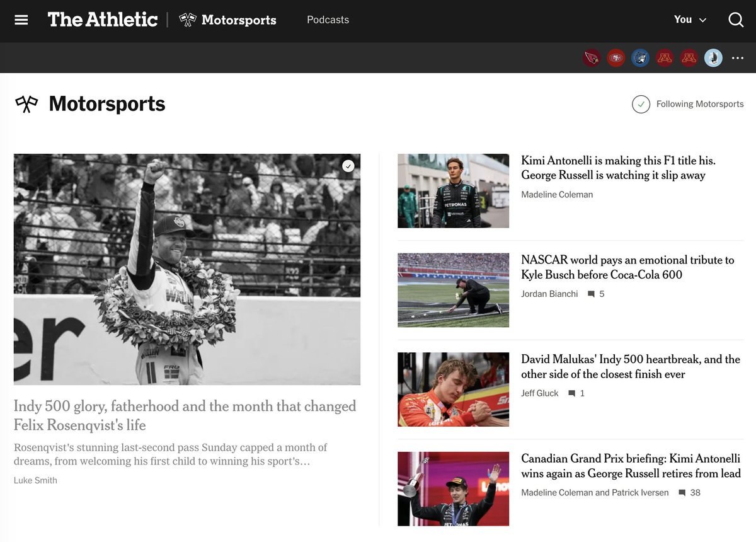This screenshot has width=756, height=542.
Task: Click crossed flags icon beside Motorsports heading
Action: click(27, 104)
